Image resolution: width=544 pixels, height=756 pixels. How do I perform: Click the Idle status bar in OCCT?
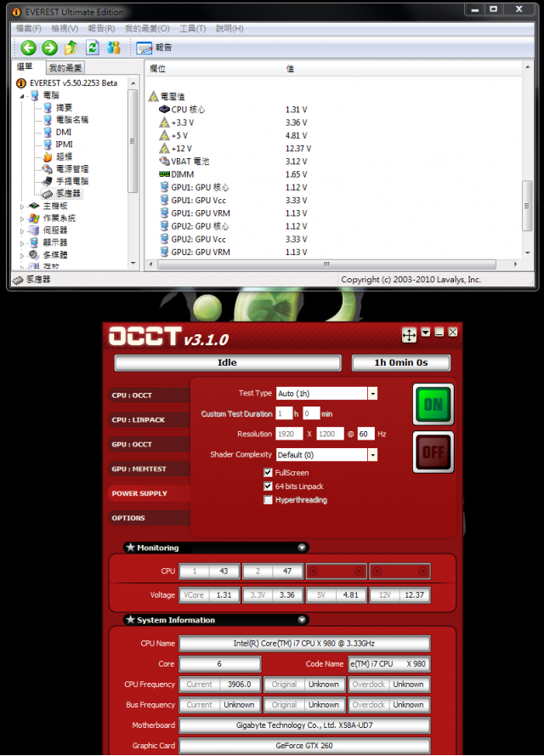(228, 362)
